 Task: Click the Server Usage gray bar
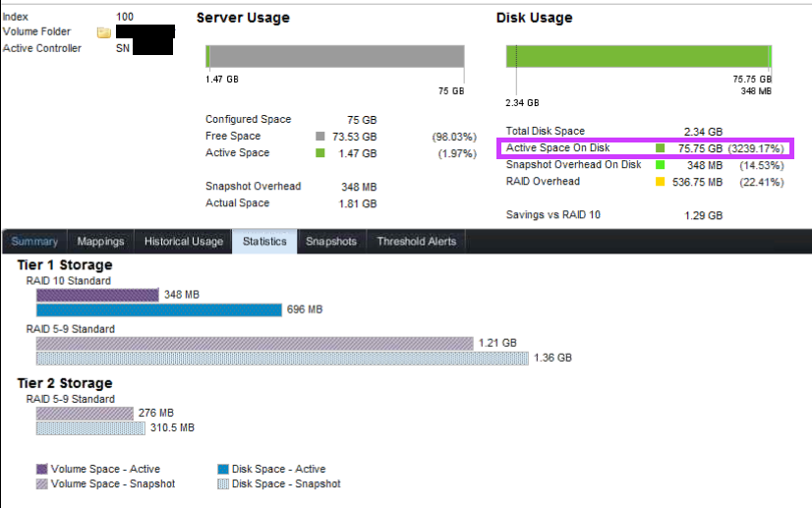(x=336, y=56)
